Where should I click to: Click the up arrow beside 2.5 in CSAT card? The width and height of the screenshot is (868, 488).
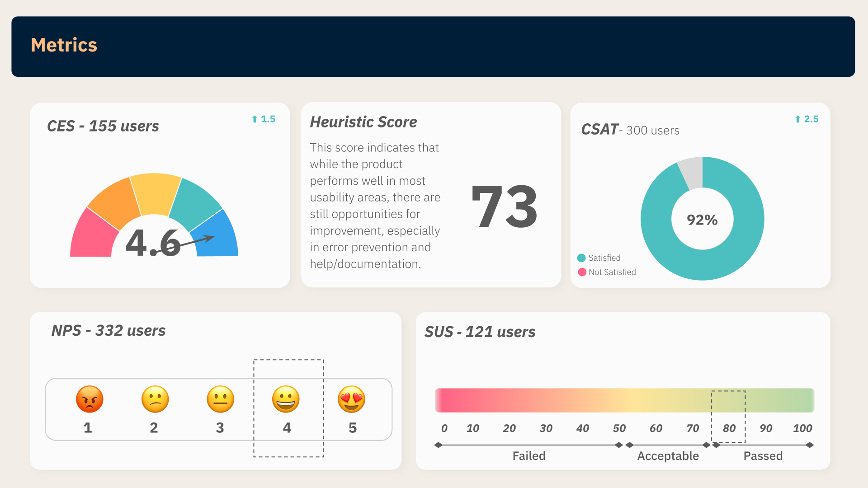tap(797, 119)
